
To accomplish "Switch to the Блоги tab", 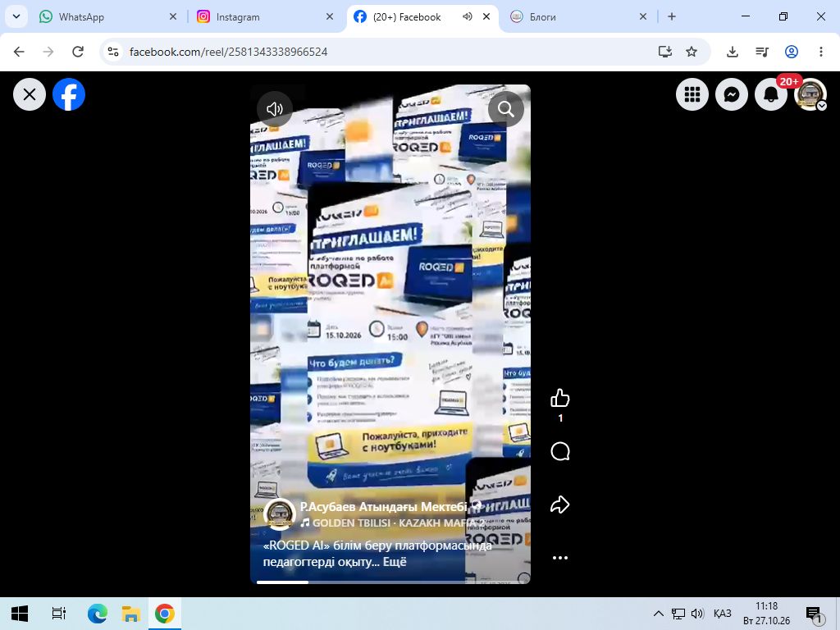I will [578, 17].
